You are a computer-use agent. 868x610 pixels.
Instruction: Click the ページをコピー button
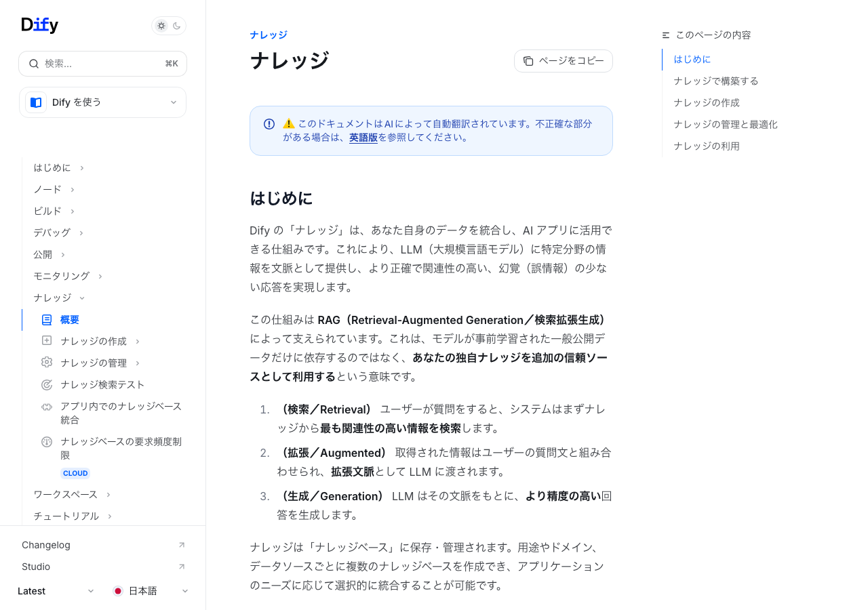[563, 61]
